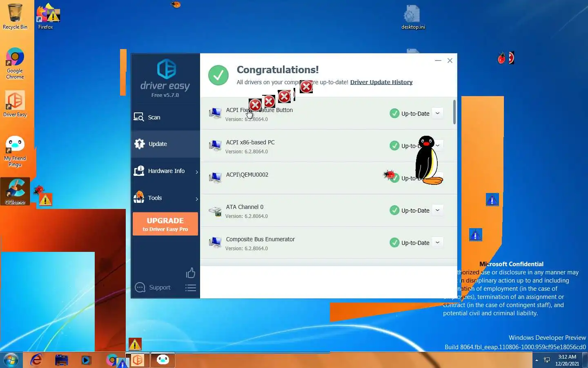Expand Tools submenu arrow

pyautogui.click(x=197, y=199)
